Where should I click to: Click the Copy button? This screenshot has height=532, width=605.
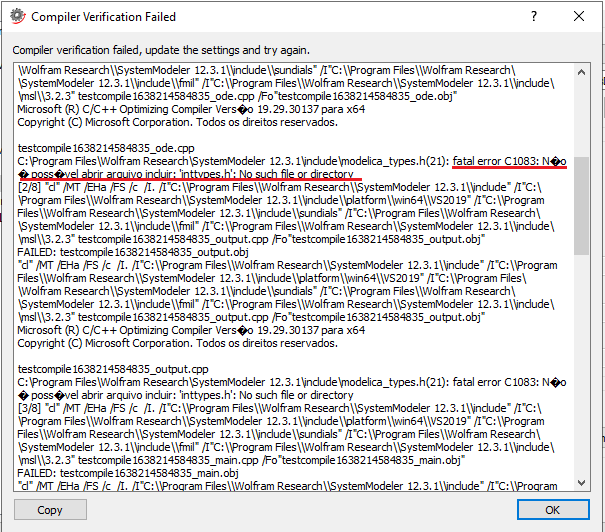pos(50,510)
